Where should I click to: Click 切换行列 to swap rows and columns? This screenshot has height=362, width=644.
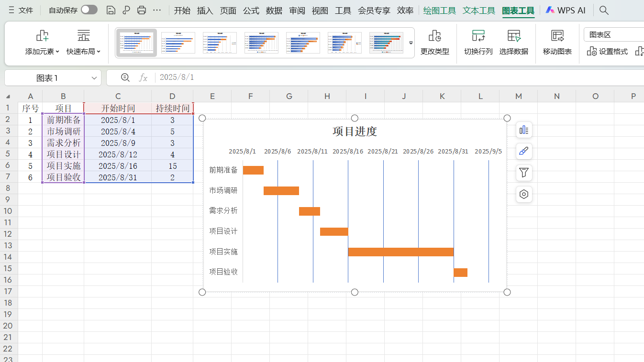click(477, 43)
